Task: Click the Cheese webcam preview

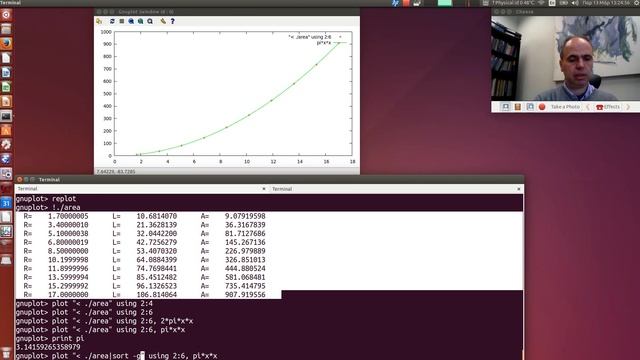Action: (565, 58)
